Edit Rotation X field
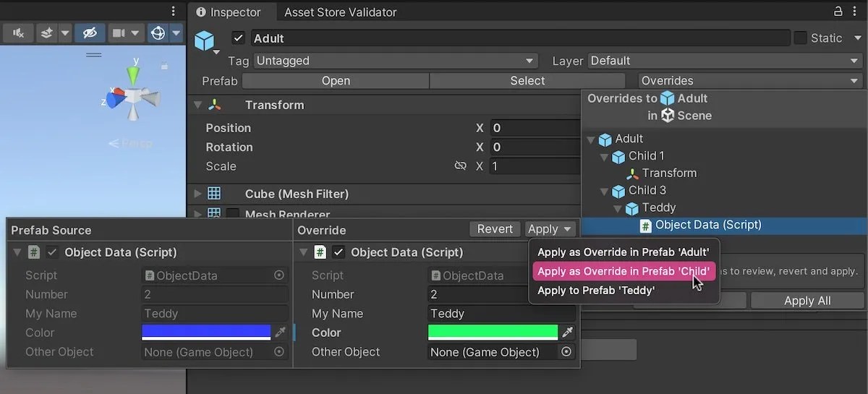This screenshot has width=868, height=394. [536, 147]
